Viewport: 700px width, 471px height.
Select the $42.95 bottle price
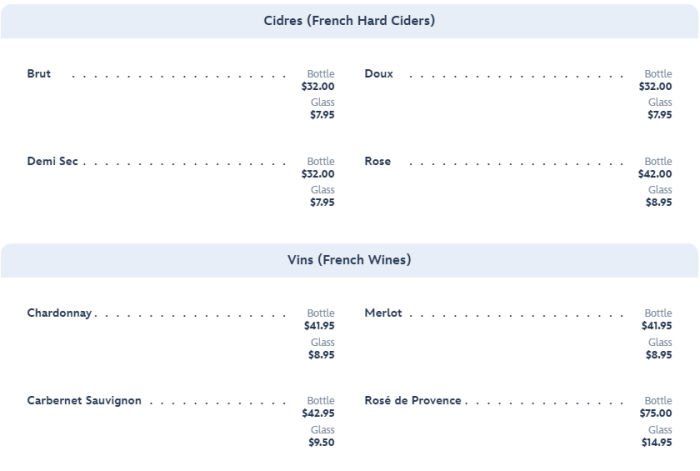(x=318, y=413)
